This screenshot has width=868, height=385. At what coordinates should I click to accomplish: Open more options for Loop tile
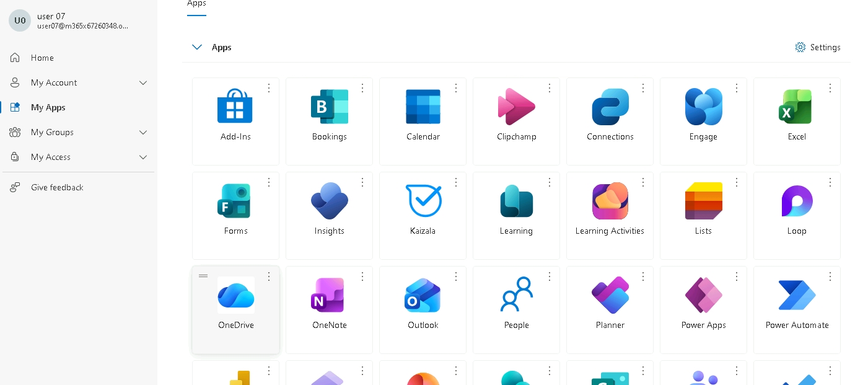[830, 182]
